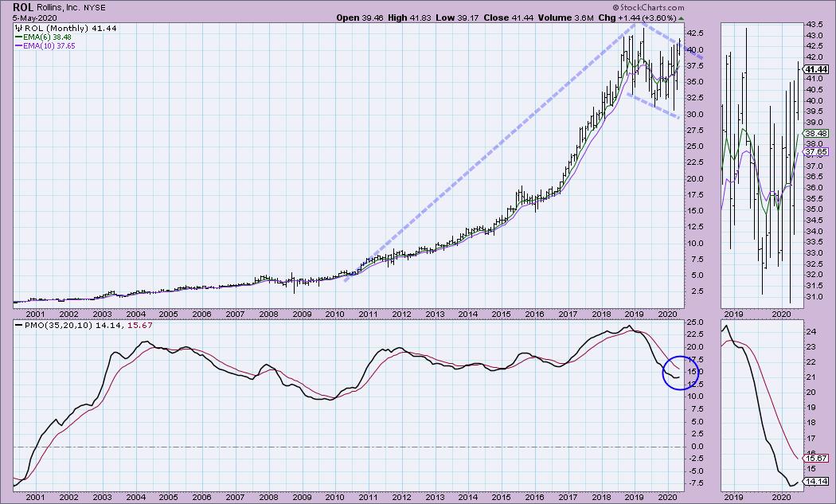
Task: Click the green up-triangle beside the Chg value
Action: tap(681, 18)
